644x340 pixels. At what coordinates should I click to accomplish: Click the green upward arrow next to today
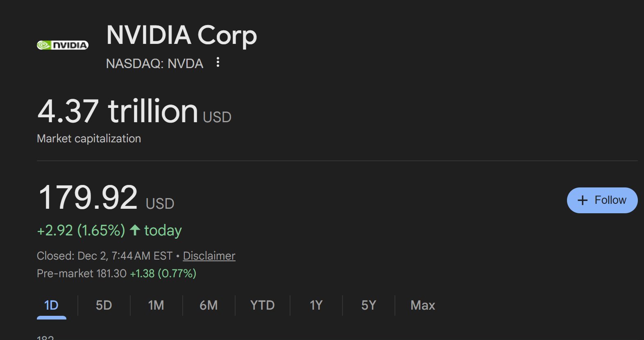(135, 230)
